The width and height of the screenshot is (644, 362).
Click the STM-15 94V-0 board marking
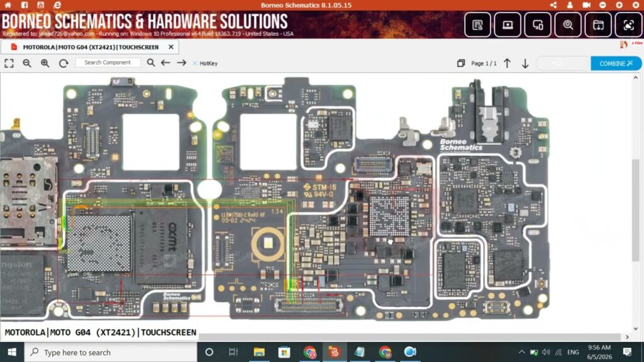(320, 190)
